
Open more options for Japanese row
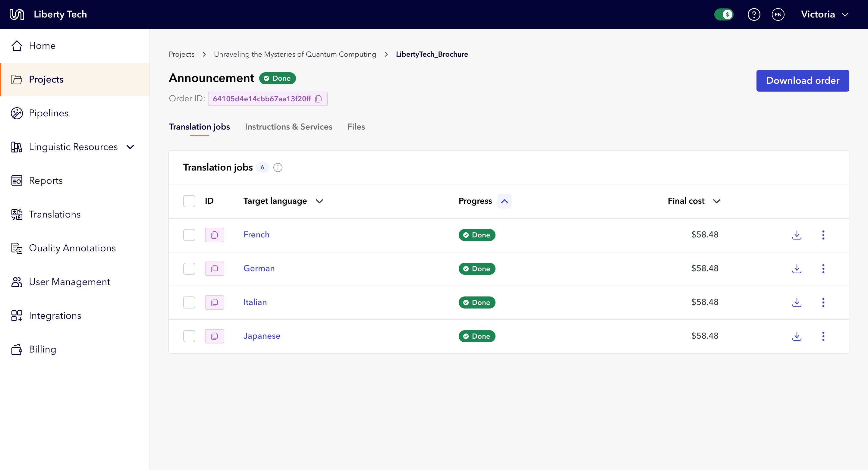pos(823,336)
